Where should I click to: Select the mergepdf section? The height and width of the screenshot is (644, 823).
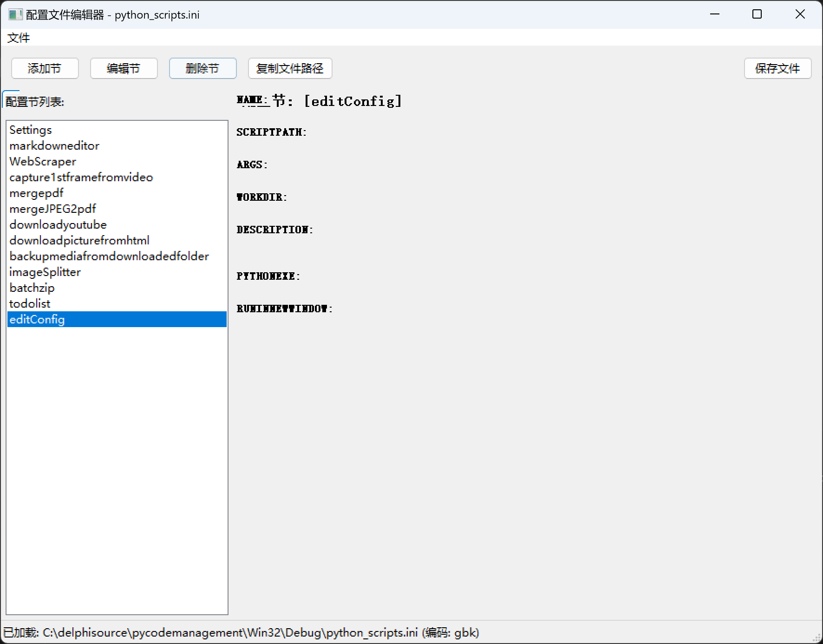click(117, 193)
